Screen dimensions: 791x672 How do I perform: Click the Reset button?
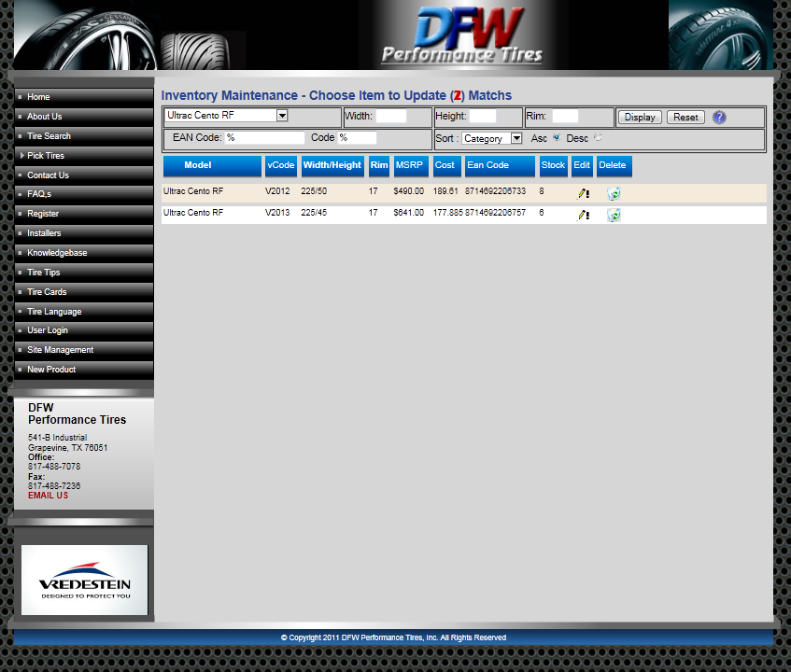pyautogui.click(x=685, y=118)
